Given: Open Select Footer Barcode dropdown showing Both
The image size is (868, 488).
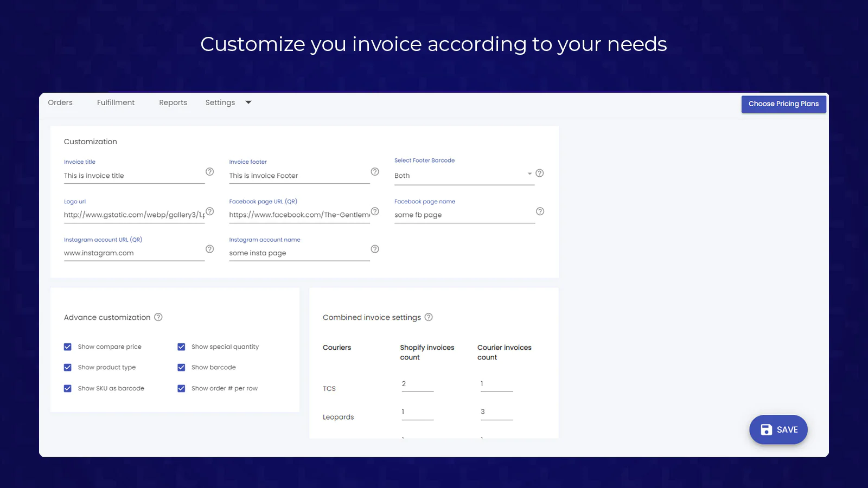Looking at the screenshot, I should (464, 176).
